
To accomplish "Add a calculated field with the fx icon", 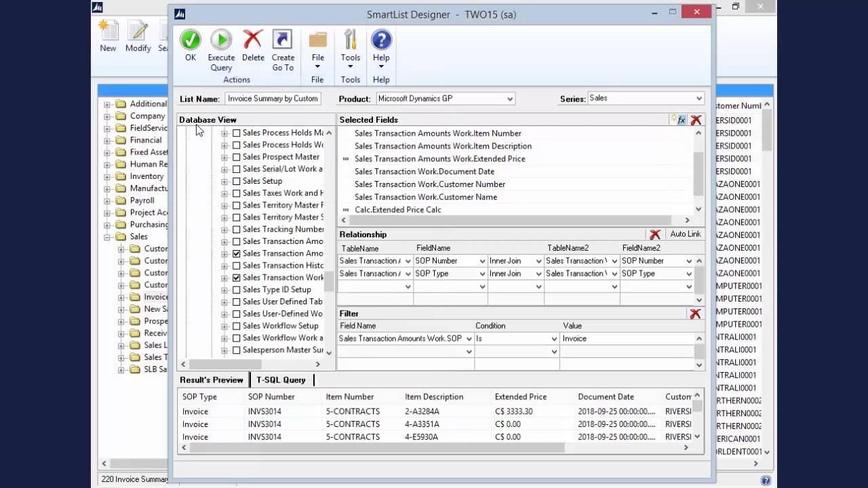I will pyautogui.click(x=679, y=120).
